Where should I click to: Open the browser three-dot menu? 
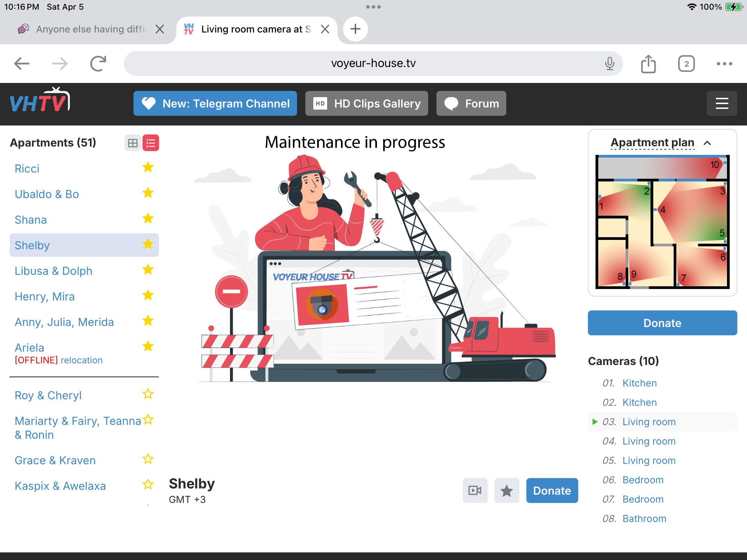[725, 64]
